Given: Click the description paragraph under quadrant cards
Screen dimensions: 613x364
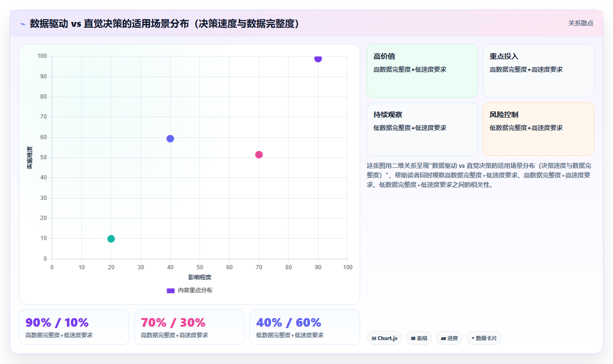Looking at the screenshot, I should [479, 175].
